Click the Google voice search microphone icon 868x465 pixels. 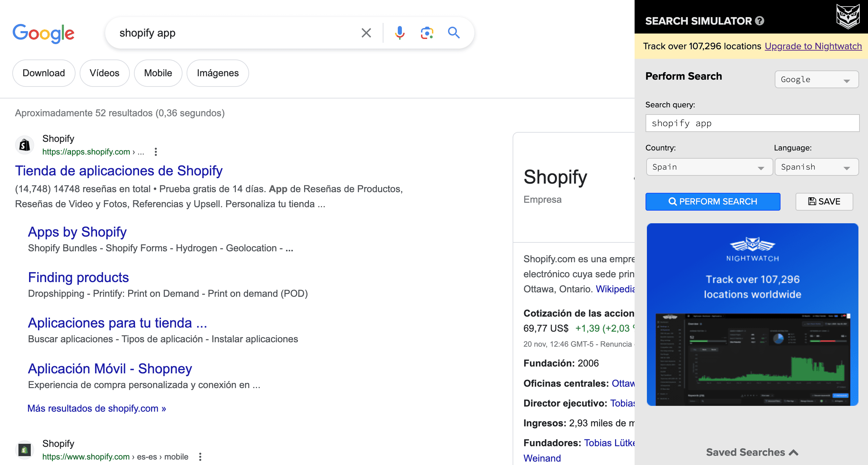pos(399,33)
